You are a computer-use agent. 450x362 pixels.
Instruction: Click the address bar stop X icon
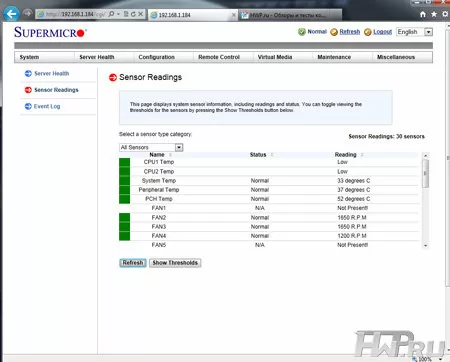click(x=141, y=14)
